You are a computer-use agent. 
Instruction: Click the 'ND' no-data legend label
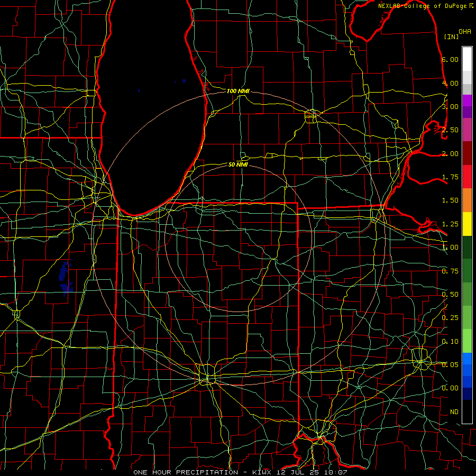click(x=454, y=412)
